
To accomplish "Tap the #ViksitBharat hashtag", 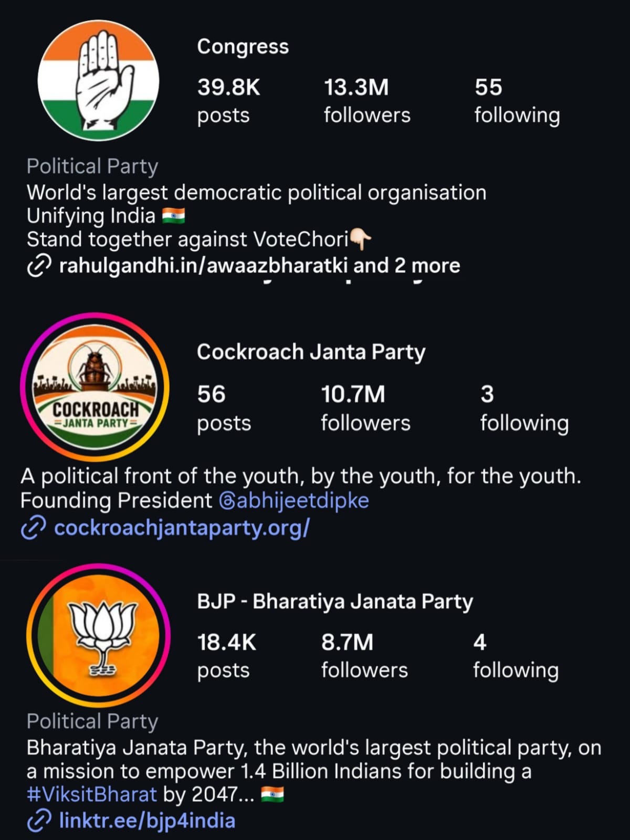I will coord(92,794).
